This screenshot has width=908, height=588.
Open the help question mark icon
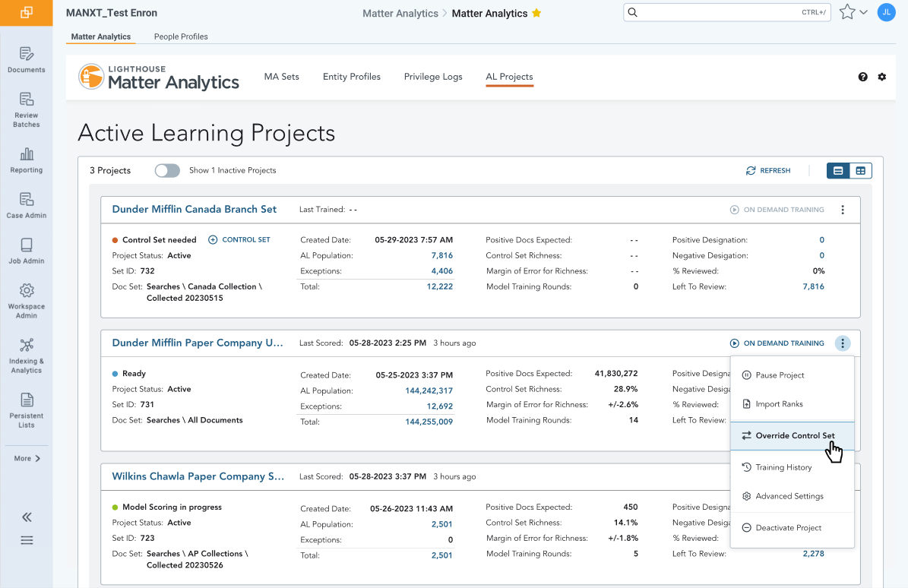pyautogui.click(x=863, y=77)
